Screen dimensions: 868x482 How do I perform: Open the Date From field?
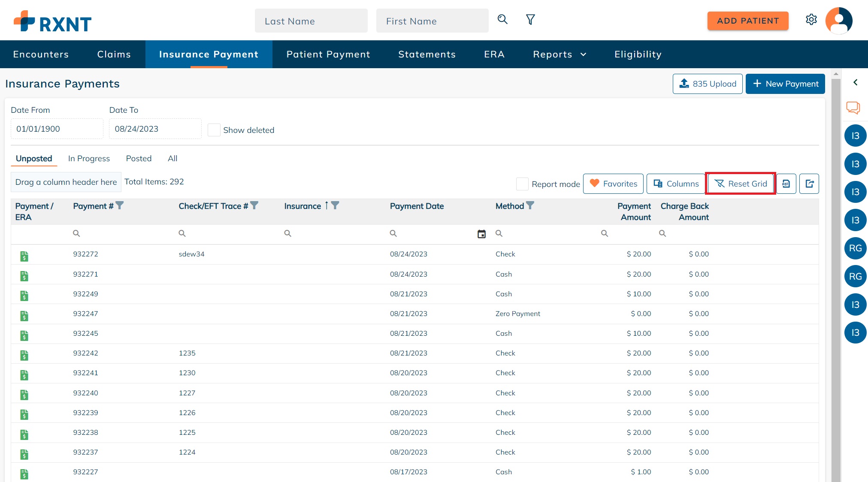click(57, 129)
